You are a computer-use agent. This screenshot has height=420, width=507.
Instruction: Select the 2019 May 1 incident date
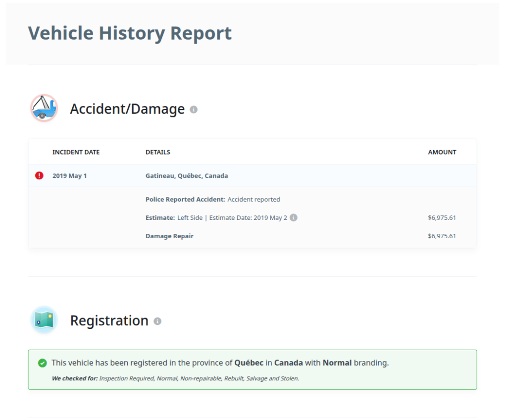69,176
